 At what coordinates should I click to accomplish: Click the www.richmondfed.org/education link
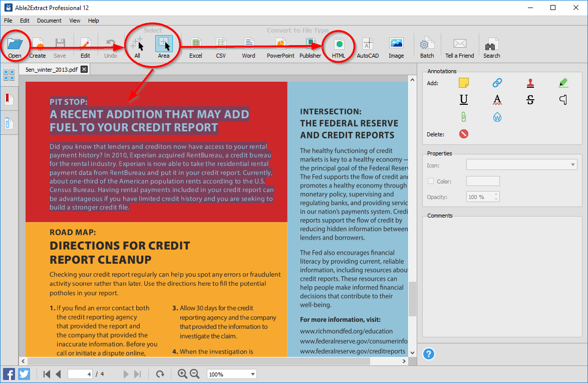coord(346,331)
